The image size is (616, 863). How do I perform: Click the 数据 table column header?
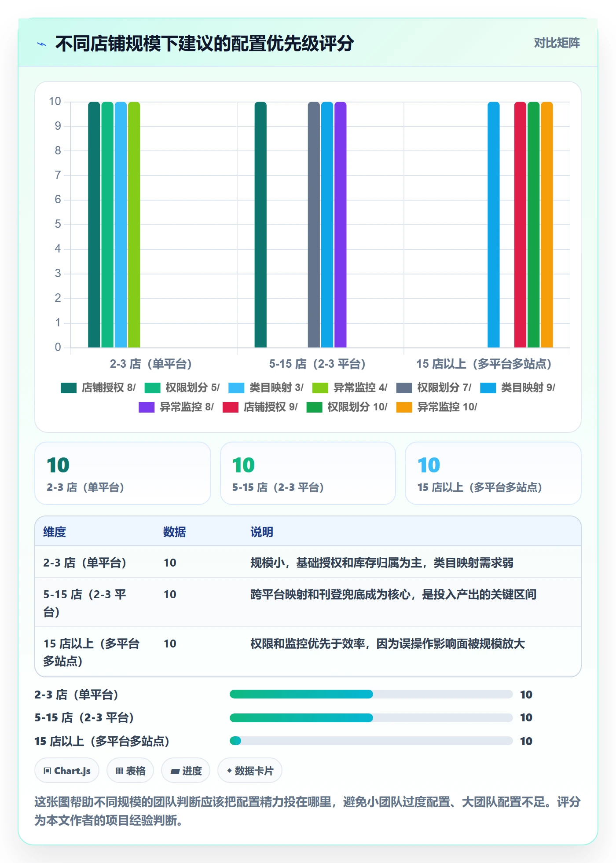point(175,532)
